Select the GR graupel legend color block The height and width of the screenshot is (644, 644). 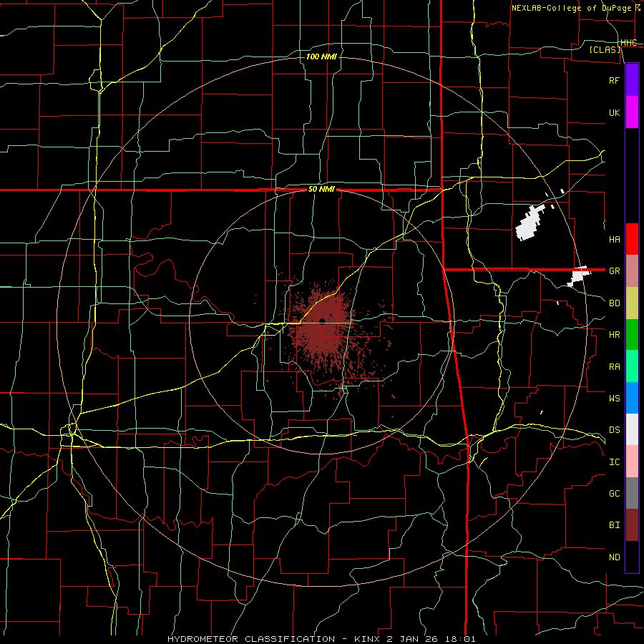coord(632,271)
